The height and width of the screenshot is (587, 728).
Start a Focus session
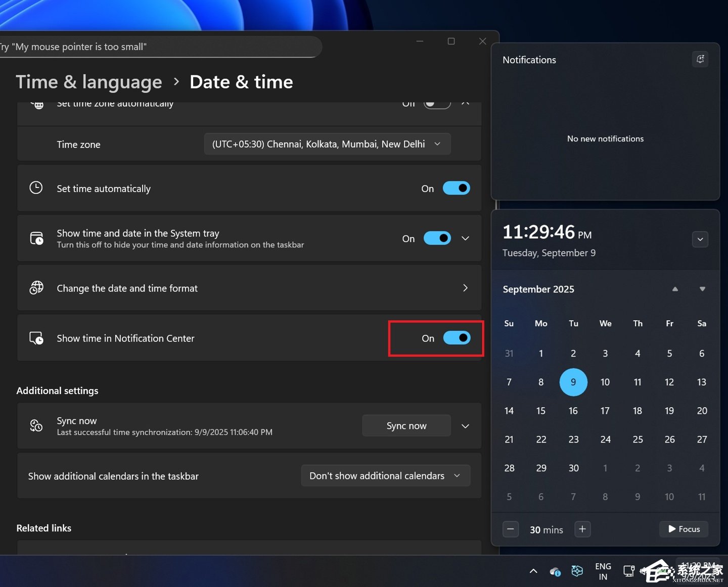click(684, 529)
